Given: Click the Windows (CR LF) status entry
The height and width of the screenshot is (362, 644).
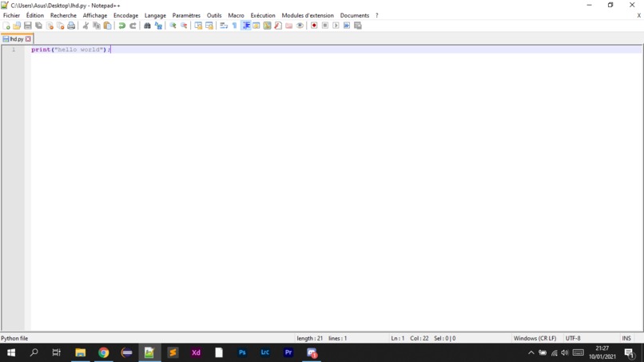Looking at the screenshot, I should click(535, 338).
